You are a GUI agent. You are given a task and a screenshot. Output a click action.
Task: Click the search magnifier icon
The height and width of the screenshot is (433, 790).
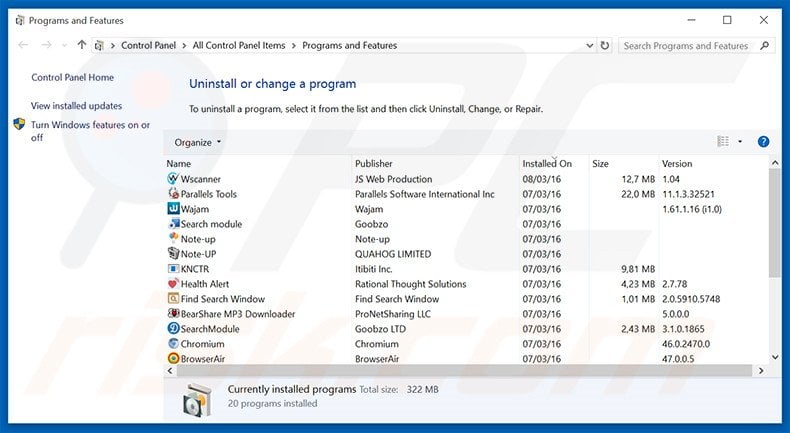764,45
